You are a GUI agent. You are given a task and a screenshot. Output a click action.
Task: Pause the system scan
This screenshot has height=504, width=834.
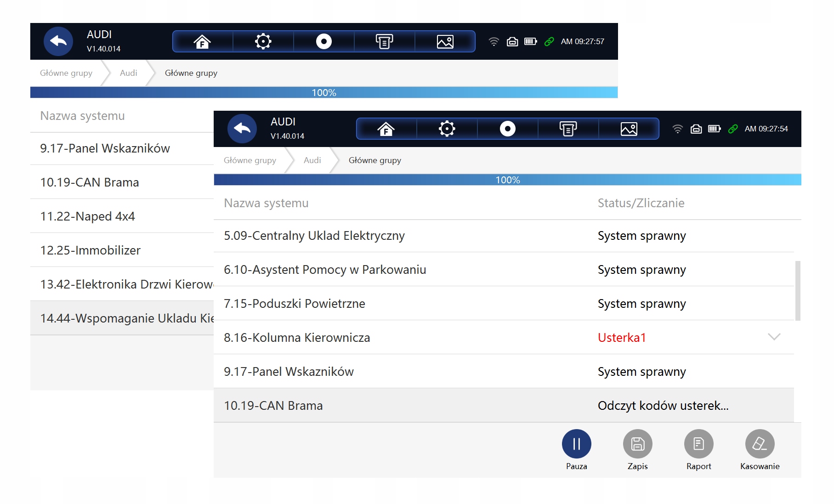pos(576,444)
